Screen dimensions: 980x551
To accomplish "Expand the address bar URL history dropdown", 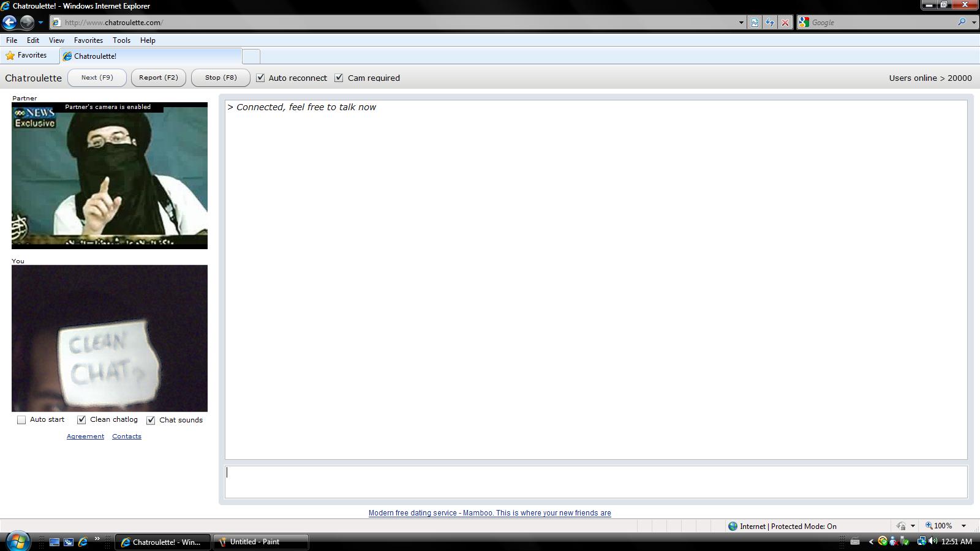I will [x=741, y=23].
